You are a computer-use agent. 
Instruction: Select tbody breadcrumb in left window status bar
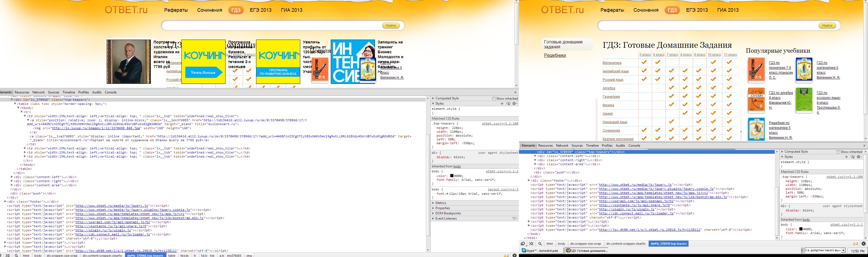184,255
